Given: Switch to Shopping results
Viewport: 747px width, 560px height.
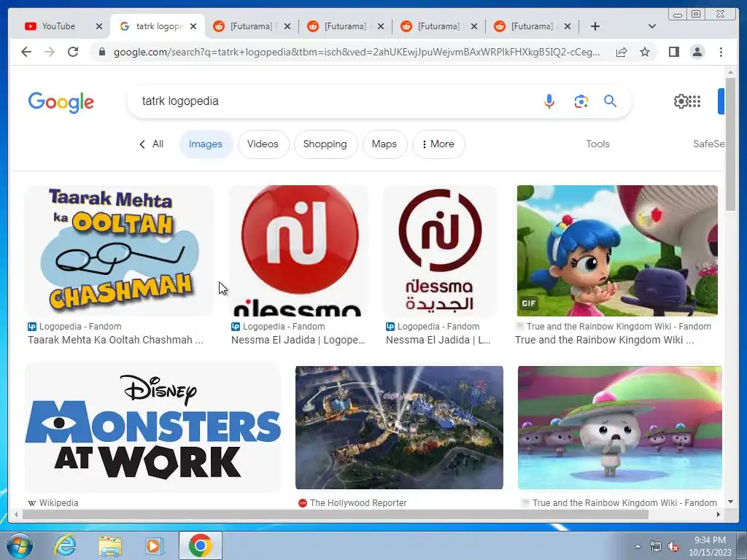Looking at the screenshot, I should pos(325,144).
